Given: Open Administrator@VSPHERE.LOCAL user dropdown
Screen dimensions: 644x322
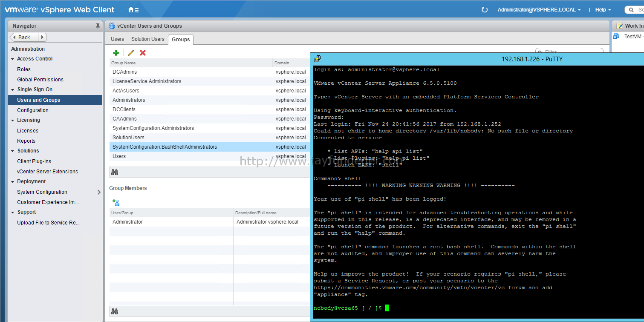Looking at the screenshot, I should (x=539, y=9).
